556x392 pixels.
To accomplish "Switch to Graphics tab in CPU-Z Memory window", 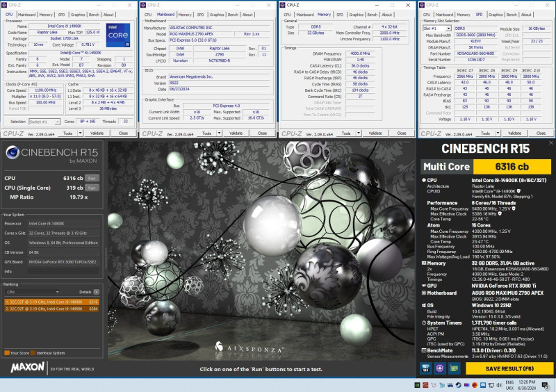I will (356, 15).
